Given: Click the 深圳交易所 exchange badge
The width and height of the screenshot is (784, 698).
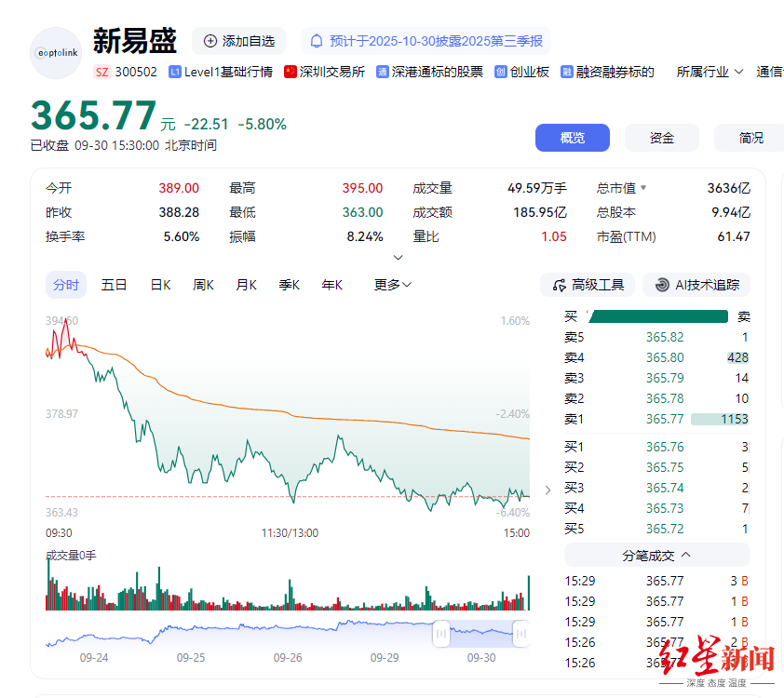Looking at the screenshot, I should click(x=323, y=71).
